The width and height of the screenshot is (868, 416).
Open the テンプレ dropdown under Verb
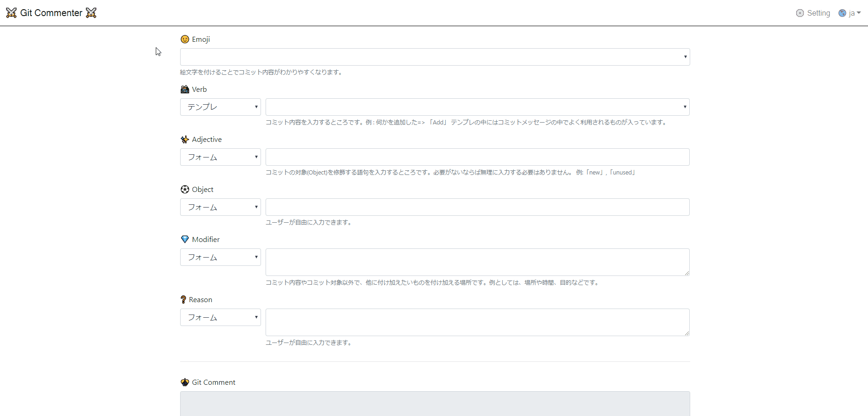(221, 107)
